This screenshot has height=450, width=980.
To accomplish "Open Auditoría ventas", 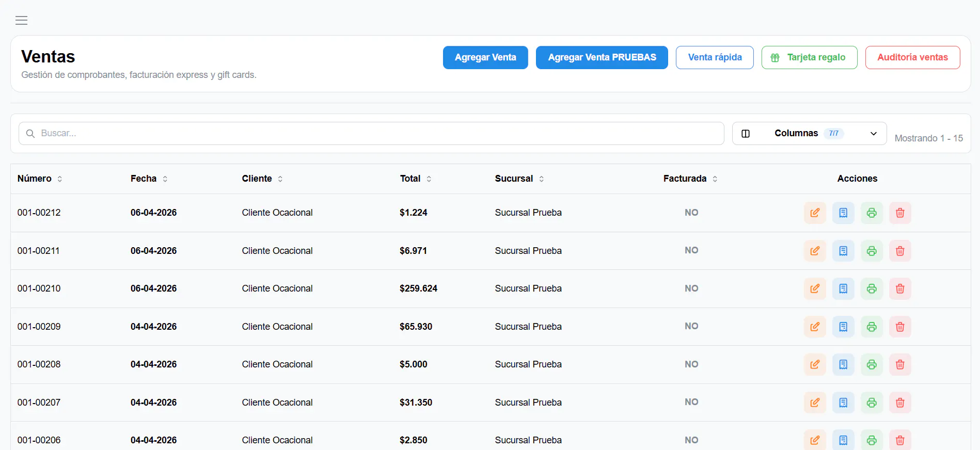I will click(x=912, y=57).
